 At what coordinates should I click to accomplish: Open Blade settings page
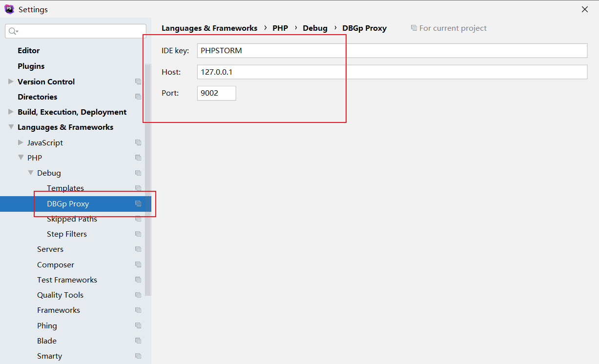click(47, 341)
